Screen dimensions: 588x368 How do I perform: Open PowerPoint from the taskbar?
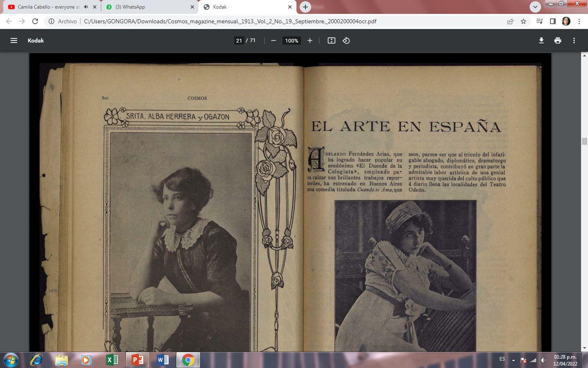click(x=137, y=360)
